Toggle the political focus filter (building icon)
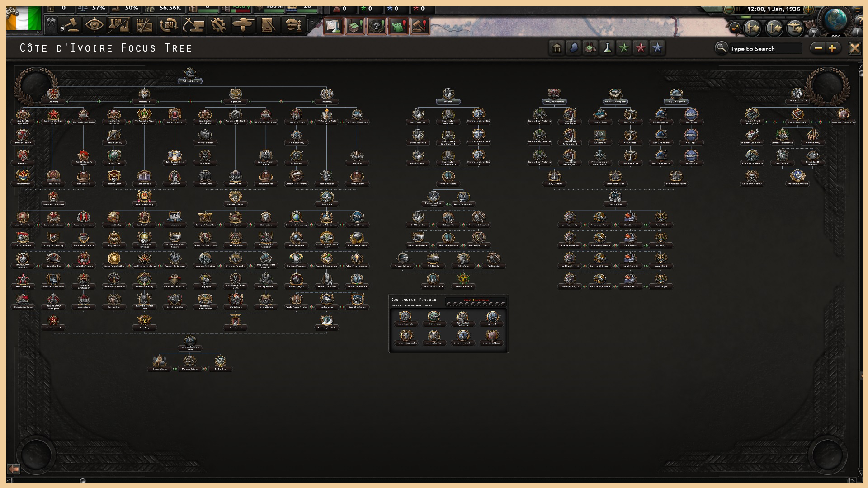This screenshot has height=488, width=868. pyautogui.click(x=557, y=48)
